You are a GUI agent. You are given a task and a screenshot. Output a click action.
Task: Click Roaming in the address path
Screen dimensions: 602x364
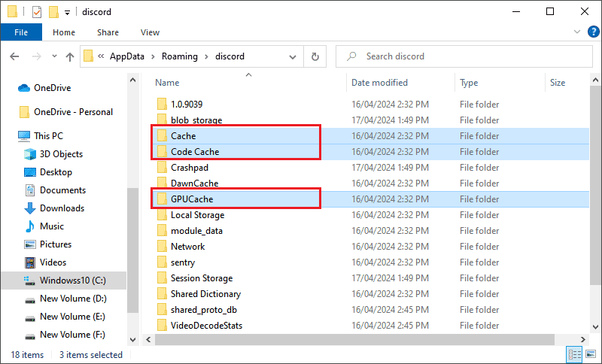180,56
